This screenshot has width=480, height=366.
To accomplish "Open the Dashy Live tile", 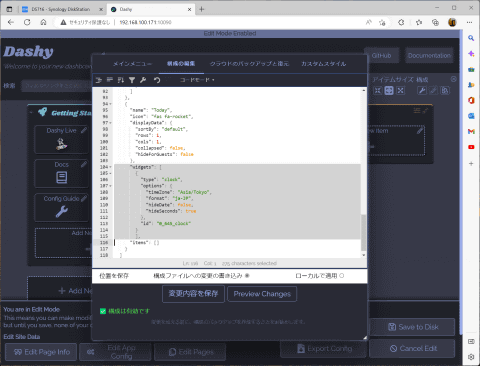I will coord(62,140).
